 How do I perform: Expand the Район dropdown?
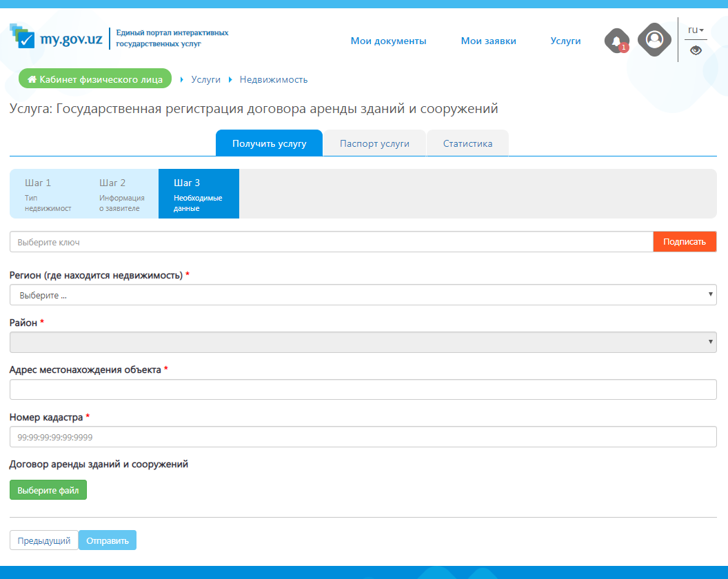pyautogui.click(x=363, y=342)
